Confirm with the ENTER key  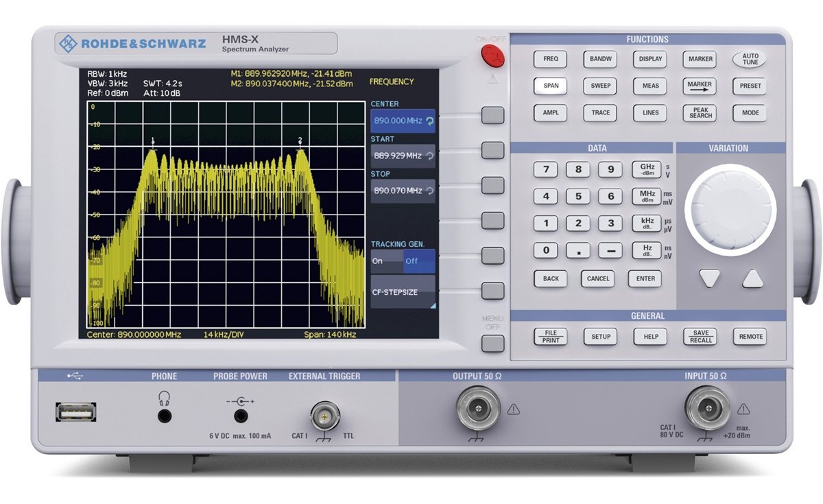[645, 278]
